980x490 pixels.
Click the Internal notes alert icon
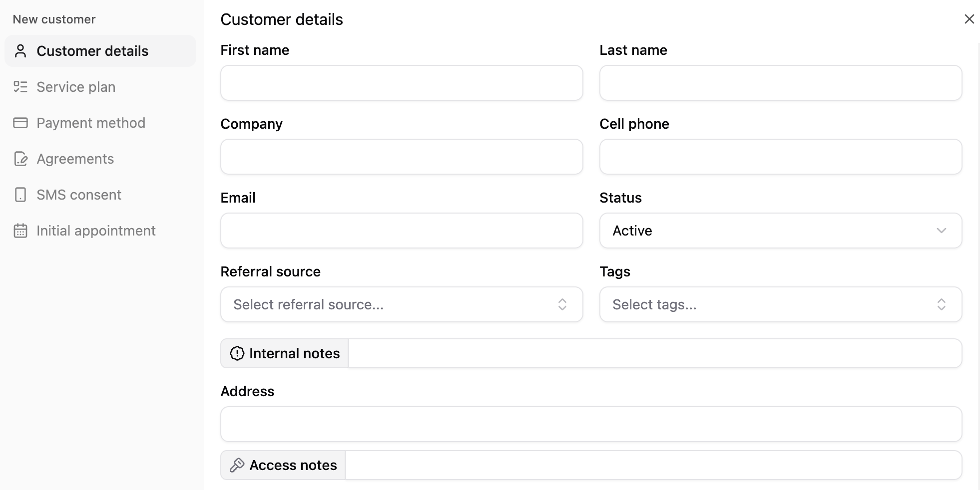coord(237,353)
